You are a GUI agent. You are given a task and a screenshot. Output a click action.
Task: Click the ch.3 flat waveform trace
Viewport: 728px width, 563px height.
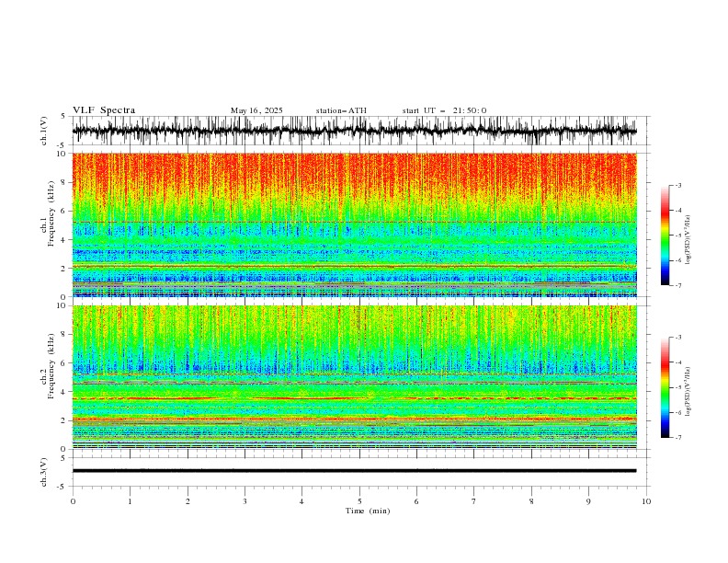355,471
